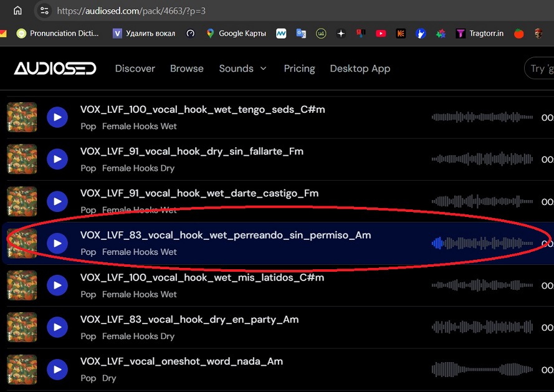Click Dry tag under nada oneshot sample
554x392 pixels.
click(x=109, y=378)
